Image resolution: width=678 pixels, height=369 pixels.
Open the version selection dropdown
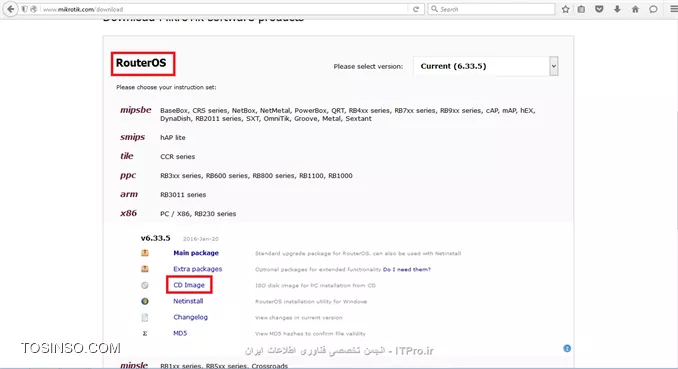pyautogui.click(x=486, y=66)
